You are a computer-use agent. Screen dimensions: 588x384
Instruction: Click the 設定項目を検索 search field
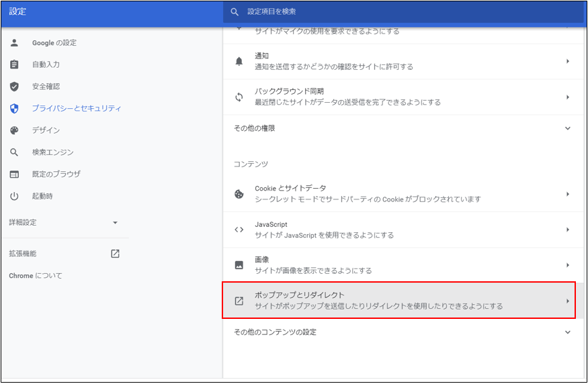click(x=403, y=12)
